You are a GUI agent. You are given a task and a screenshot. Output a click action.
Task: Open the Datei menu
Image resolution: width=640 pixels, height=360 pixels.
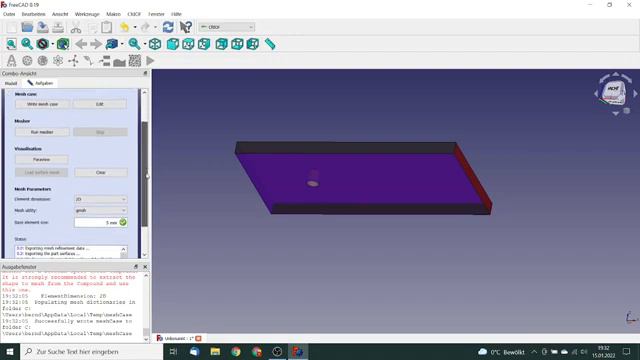9,14
